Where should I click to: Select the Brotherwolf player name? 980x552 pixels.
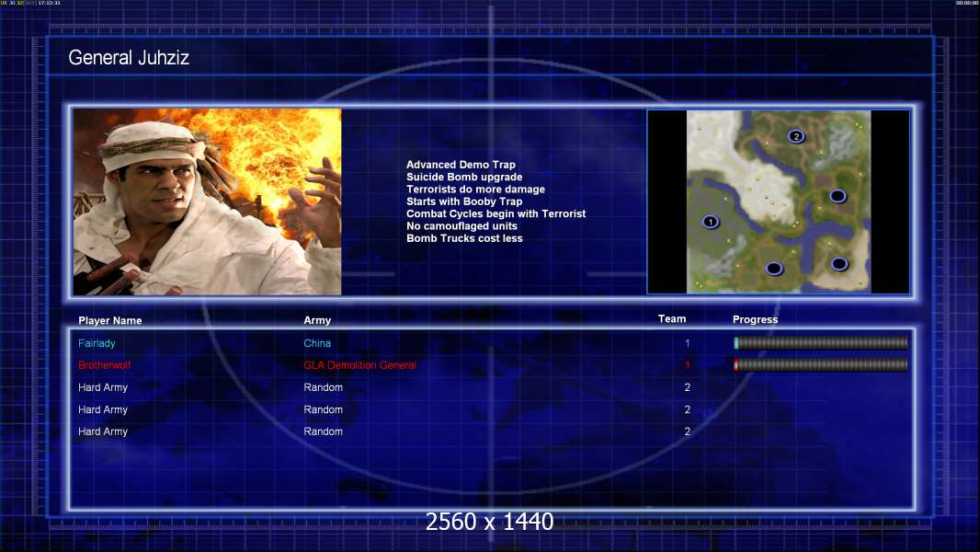tap(105, 365)
